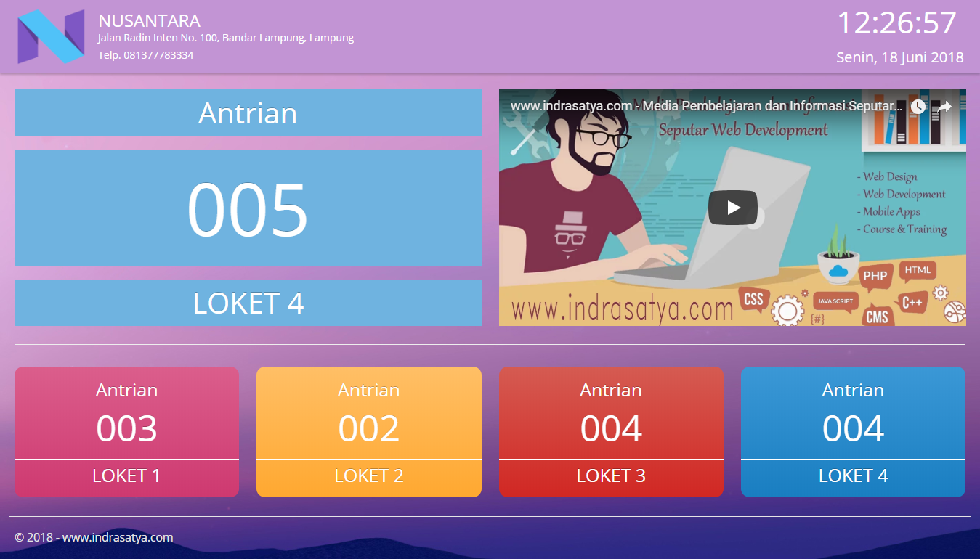This screenshot has height=559, width=980.
Task: Click the clock showing 12:26:57
Action: click(897, 23)
